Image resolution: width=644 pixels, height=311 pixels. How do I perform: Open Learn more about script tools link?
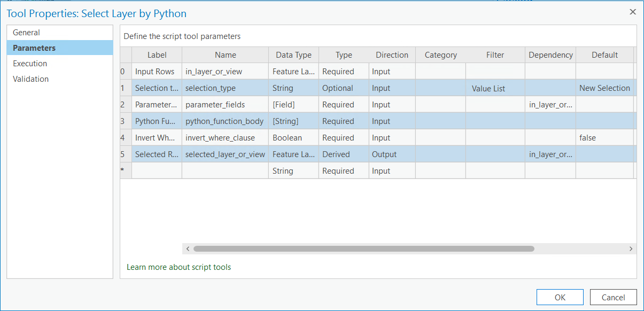click(x=179, y=267)
